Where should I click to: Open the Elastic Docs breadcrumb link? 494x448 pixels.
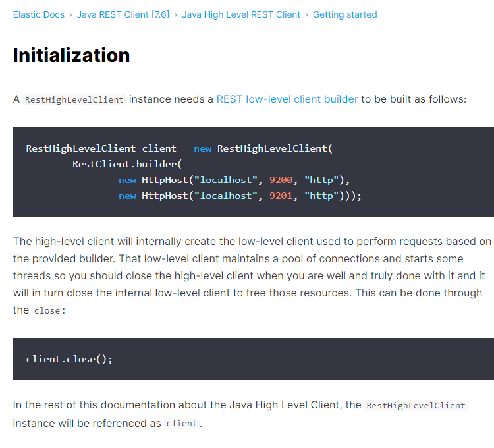[x=39, y=14]
